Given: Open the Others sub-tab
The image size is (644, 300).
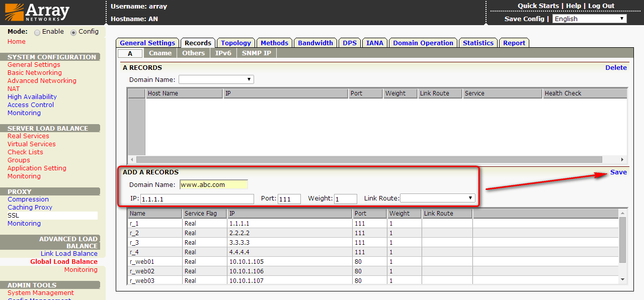Looking at the screenshot, I should pos(194,53).
